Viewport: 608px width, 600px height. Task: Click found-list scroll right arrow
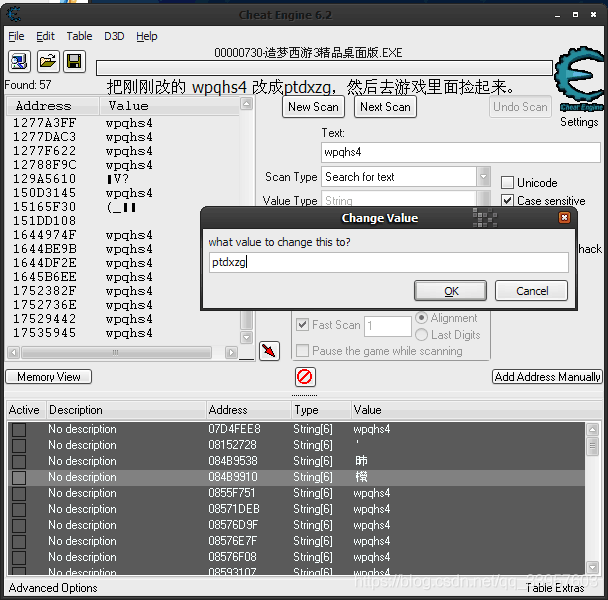click(231, 352)
